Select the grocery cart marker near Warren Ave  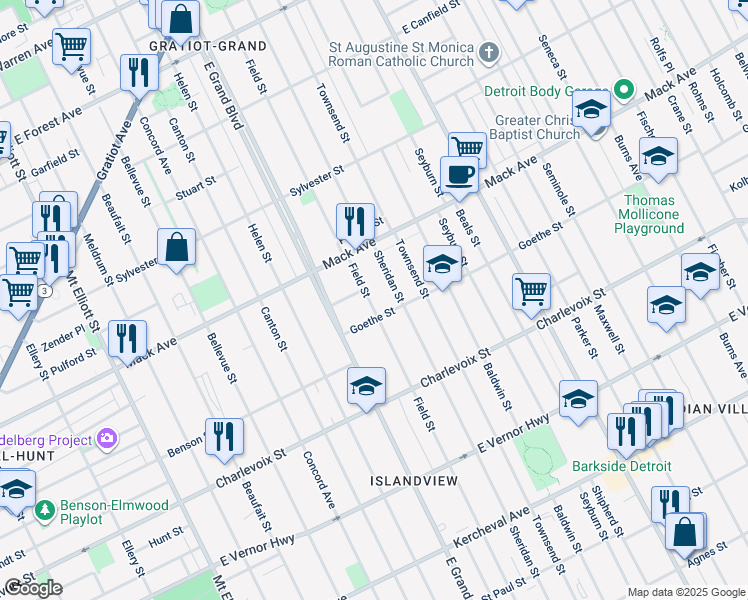(72, 48)
